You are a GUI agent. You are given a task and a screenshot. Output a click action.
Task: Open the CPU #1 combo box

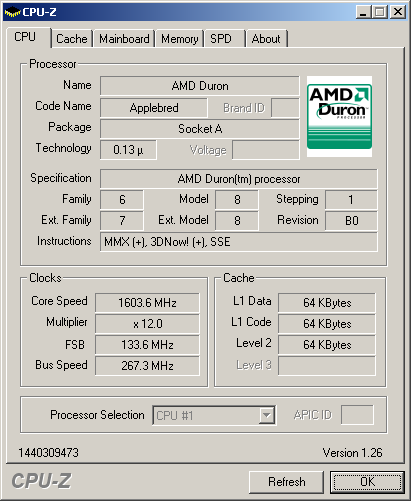click(x=214, y=415)
